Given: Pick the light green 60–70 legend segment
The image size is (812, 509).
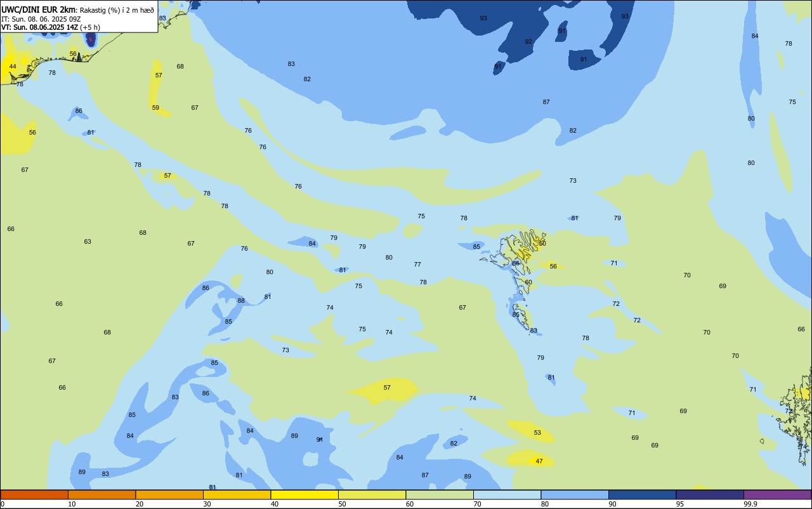Looking at the screenshot, I should click(x=440, y=494).
